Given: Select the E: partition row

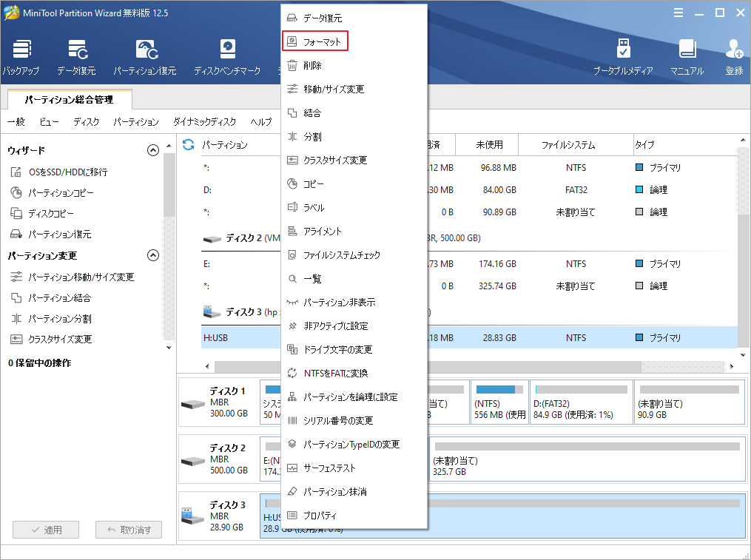Looking at the screenshot, I should pyautogui.click(x=469, y=264).
